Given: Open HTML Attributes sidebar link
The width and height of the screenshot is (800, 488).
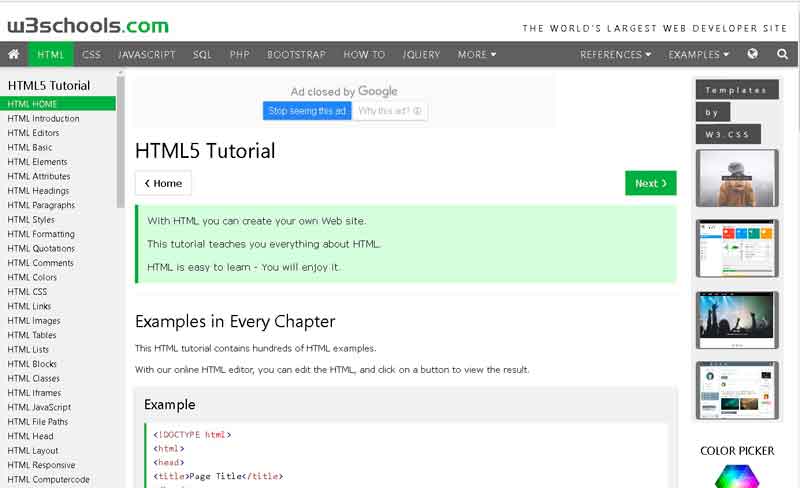Looking at the screenshot, I should 39,176.
